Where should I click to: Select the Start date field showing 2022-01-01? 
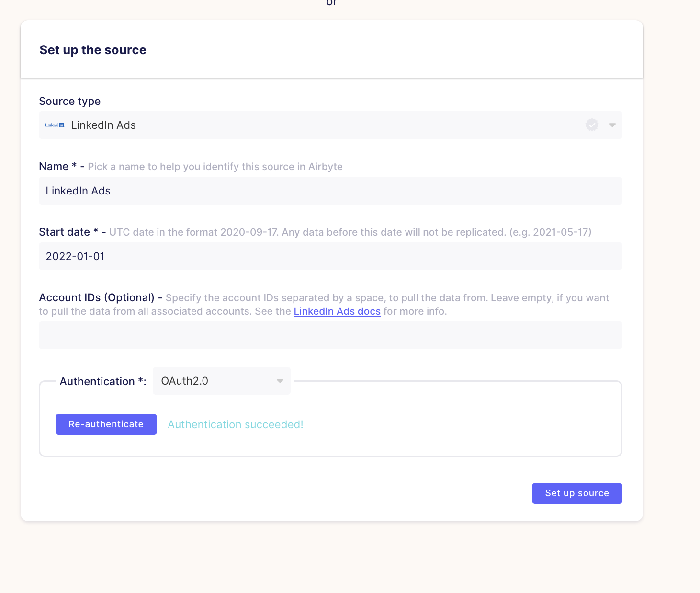coord(330,256)
